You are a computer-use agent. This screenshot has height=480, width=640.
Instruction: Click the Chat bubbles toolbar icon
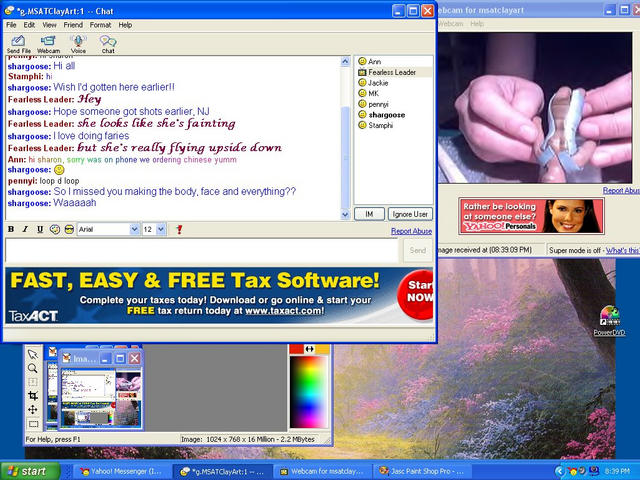pyautogui.click(x=108, y=44)
